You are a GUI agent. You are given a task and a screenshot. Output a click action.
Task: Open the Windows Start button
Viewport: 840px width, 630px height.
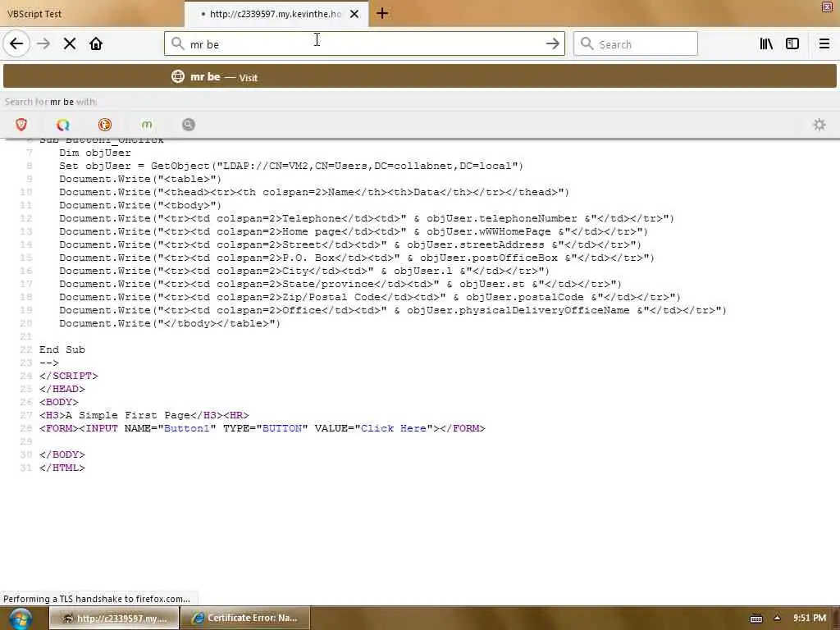pyautogui.click(x=20, y=619)
